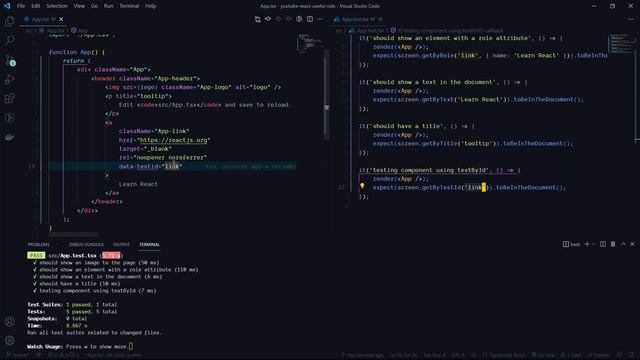This screenshot has width=640, height=360.
Task: Click 'should have a title (10 ms)' result
Action: [x=80, y=284]
